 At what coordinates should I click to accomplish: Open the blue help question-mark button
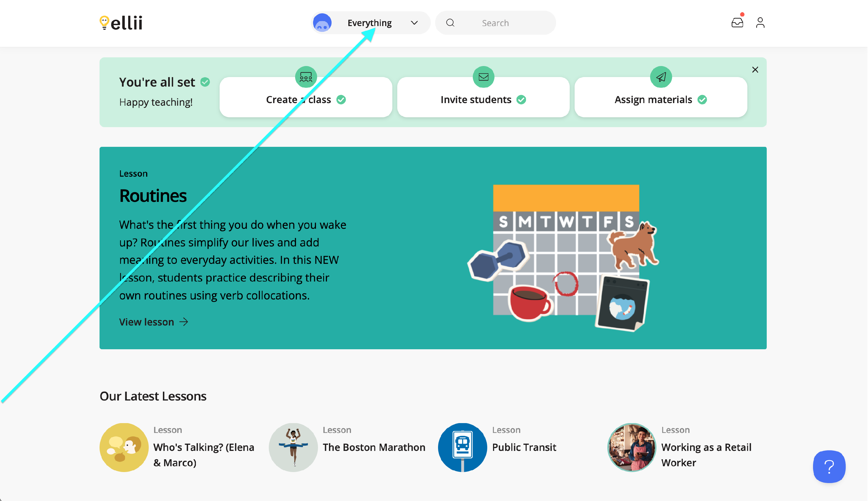(x=829, y=466)
